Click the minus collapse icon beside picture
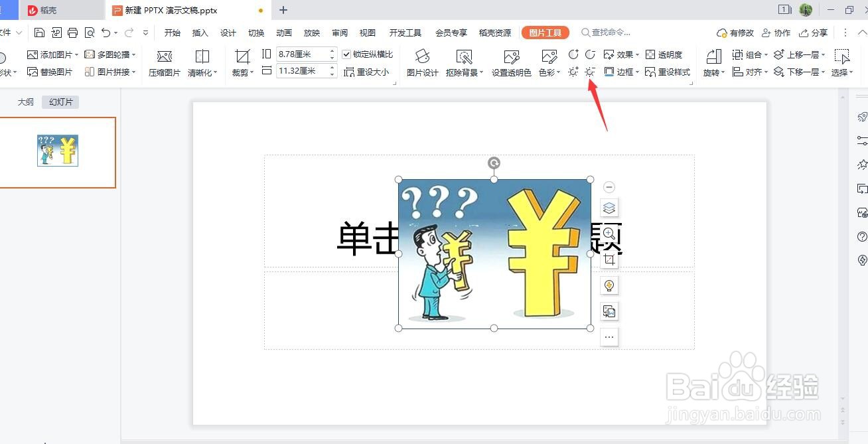The image size is (868, 444). coord(609,187)
